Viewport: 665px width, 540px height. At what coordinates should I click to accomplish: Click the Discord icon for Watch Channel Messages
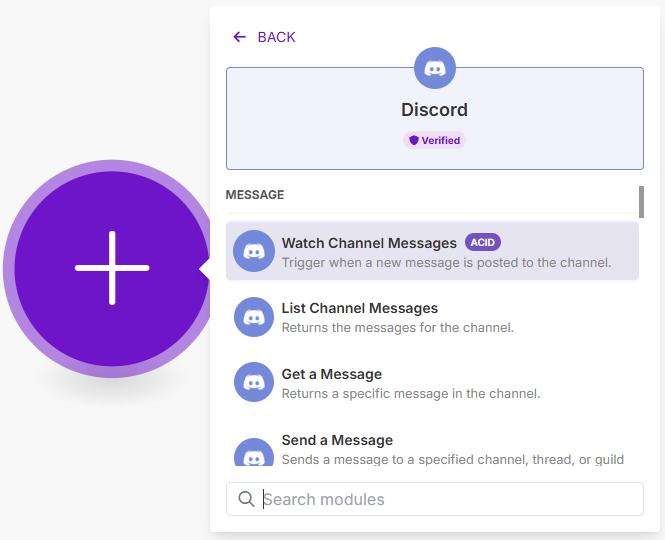click(x=254, y=251)
